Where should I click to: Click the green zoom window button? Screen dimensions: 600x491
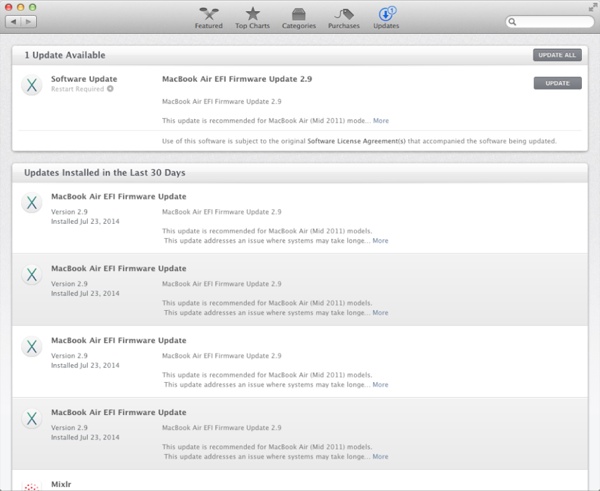pyautogui.click(x=33, y=7)
